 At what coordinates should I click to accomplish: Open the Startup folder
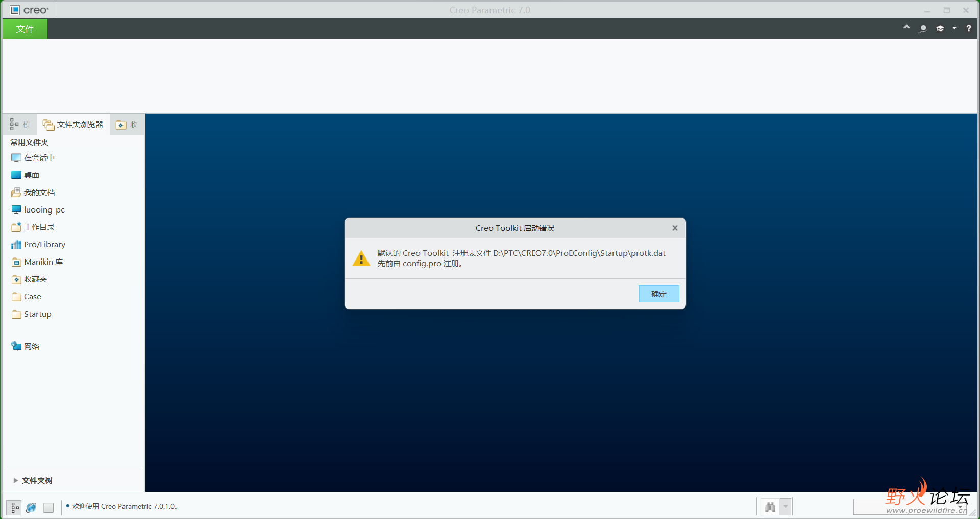[32, 314]
